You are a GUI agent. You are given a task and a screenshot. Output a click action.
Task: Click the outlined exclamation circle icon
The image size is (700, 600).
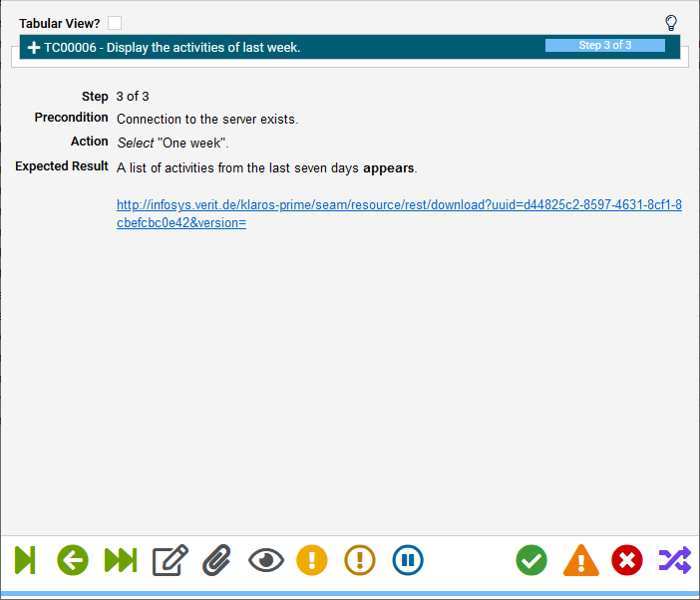coord(360,560)
